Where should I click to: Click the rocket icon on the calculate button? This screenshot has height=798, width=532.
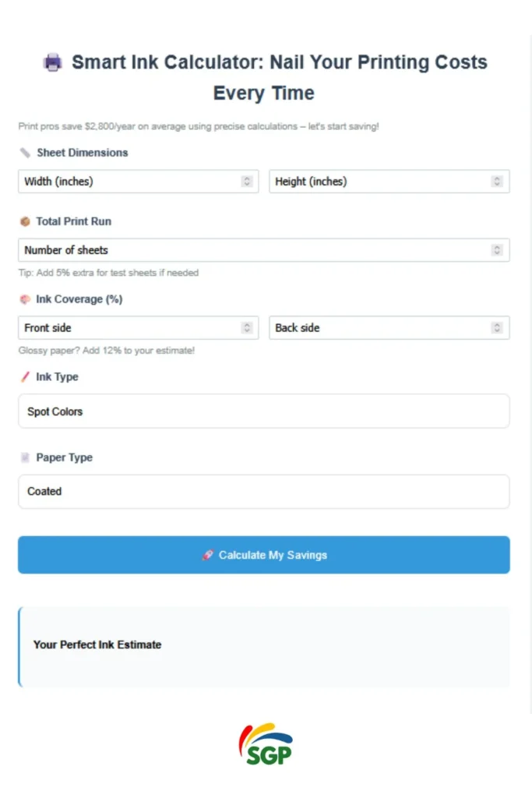tap(207, 556)
